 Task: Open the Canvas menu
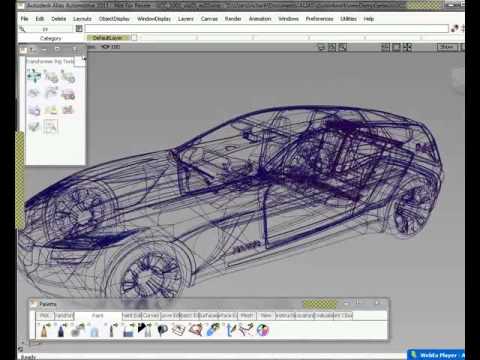tap(209, 19)
